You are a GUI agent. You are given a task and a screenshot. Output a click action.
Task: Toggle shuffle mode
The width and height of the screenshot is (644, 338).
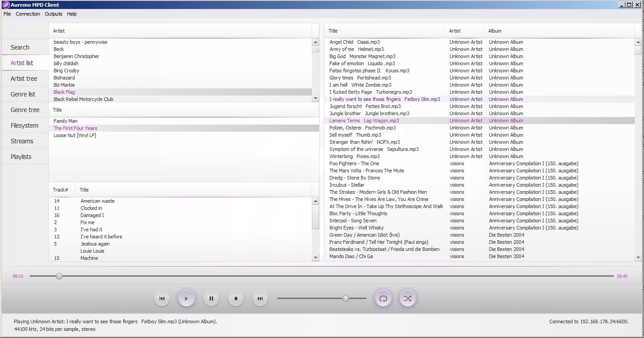click(x=408, y=299)
